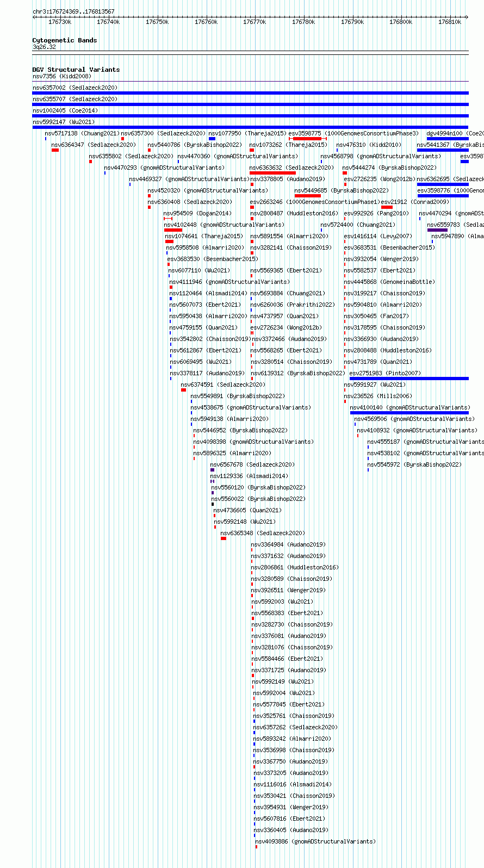Select nsv4736605 (Quan2021) variant
The image size is (484, 868).
248,511
